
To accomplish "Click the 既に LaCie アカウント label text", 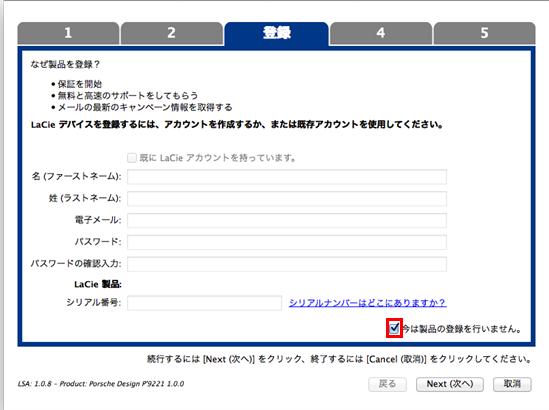I will (x=217, y=158).
